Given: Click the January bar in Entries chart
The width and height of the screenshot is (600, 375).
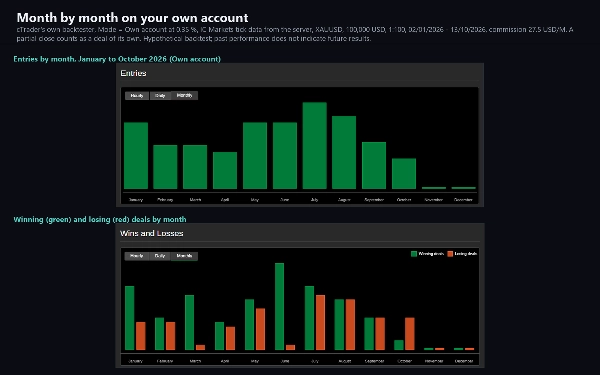Looking at the screenshot, I should [136, 155].
